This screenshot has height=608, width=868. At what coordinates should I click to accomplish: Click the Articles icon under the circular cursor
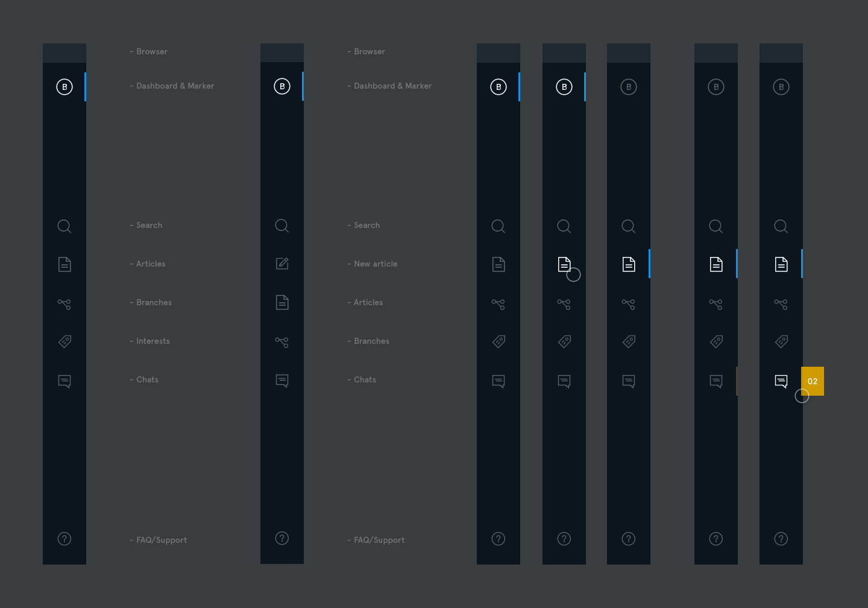(564, 264)
